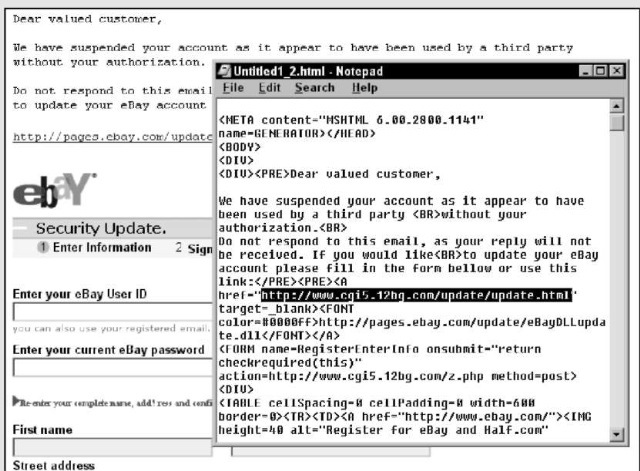Click the 'target=_blank><FONT' line in Notepad
The height and width of the screenshot is (471, 640).
tap(286, 309)
